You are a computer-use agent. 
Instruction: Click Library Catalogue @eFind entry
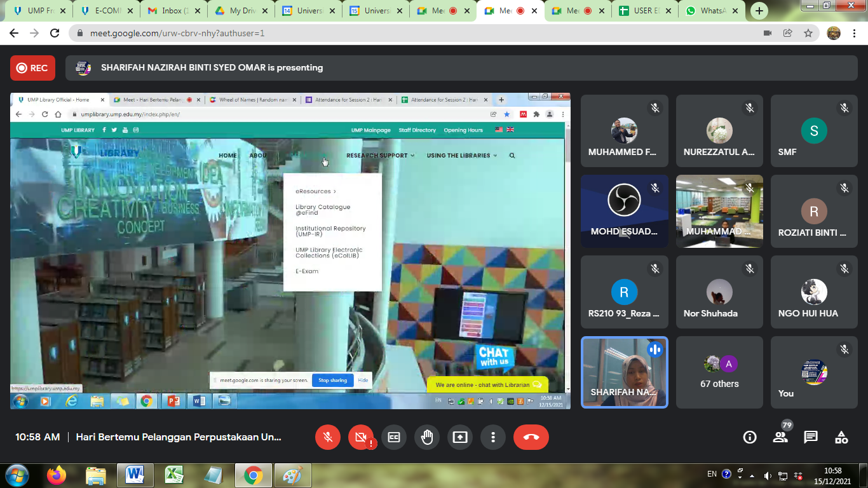(323, 210)
